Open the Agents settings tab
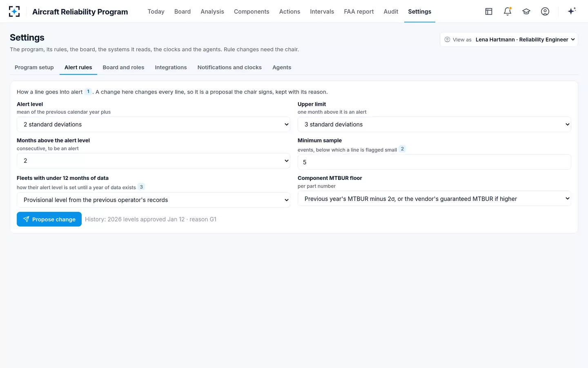The width and height of the screenshot is (588, 368). point(282,67)
